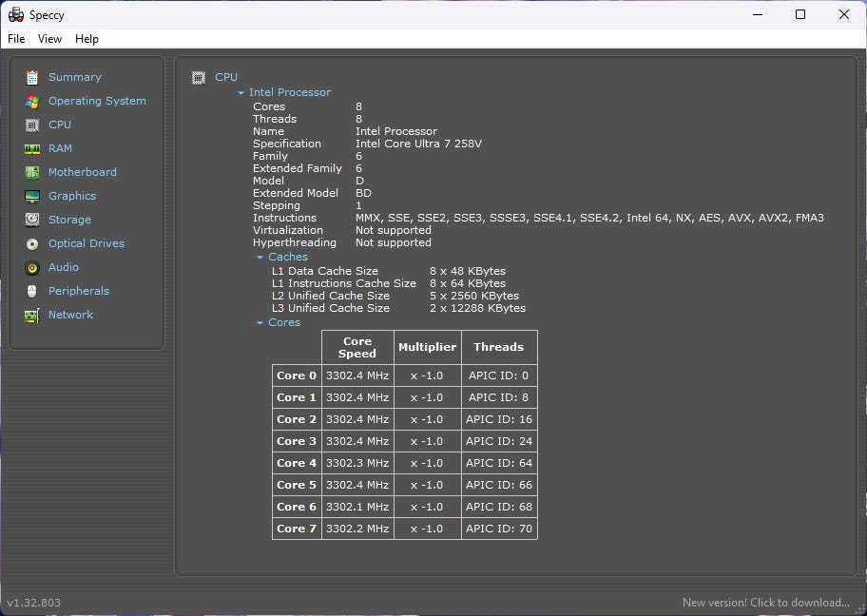Collapse the Intel Processor tree node
Viewport: 867px width, 616px height.
click(x=241, y=93)
